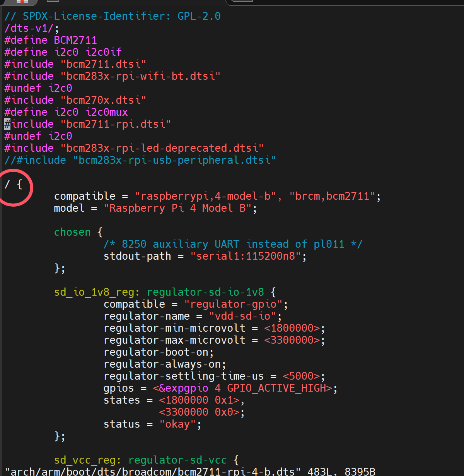
Task: Click the commented-out usb-peripheral include line
Action: tap(140, 160)
